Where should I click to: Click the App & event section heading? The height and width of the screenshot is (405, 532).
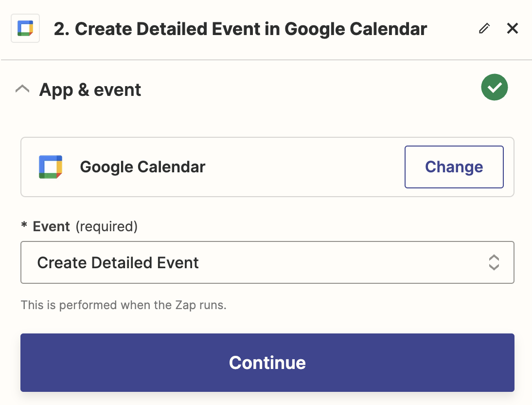pos(90,90)
